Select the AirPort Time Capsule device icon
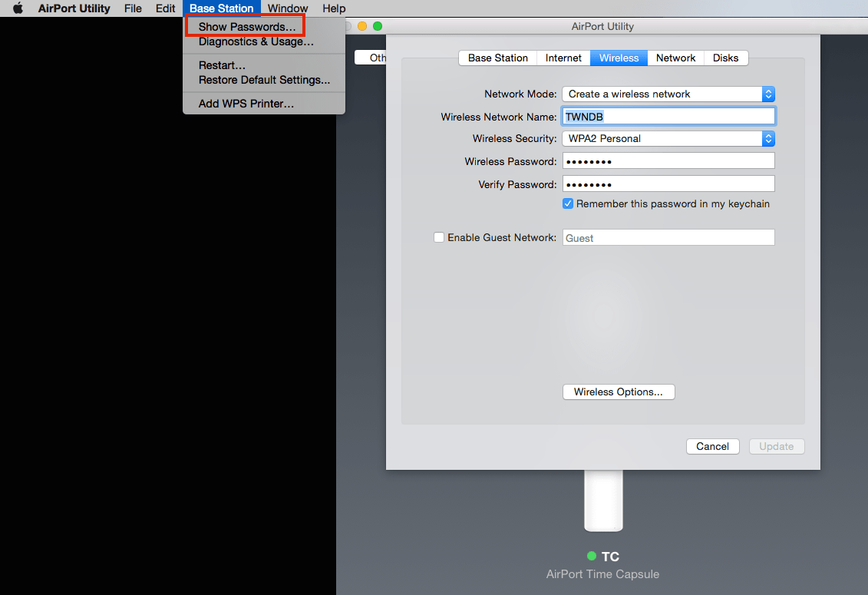Viewport: 868px width, 595px height. click(x=603, y=503)
